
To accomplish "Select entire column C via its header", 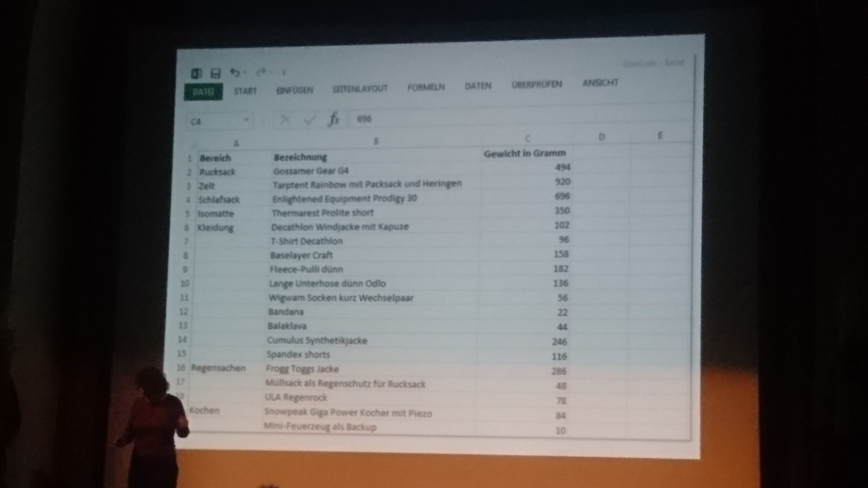I will click(527, 138).
